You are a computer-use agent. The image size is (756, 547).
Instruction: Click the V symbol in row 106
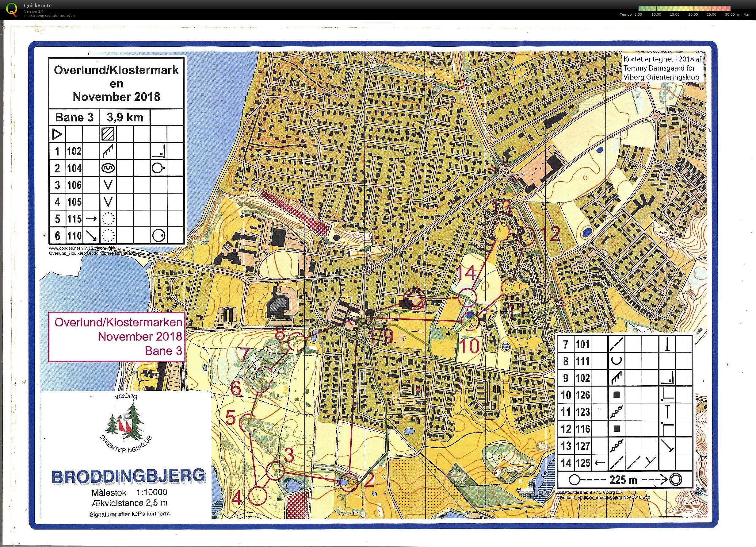point(108,185)
